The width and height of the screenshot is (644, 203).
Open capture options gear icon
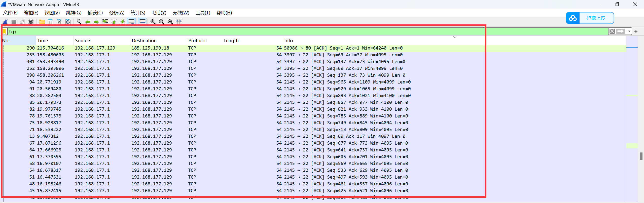click(31, 22)
